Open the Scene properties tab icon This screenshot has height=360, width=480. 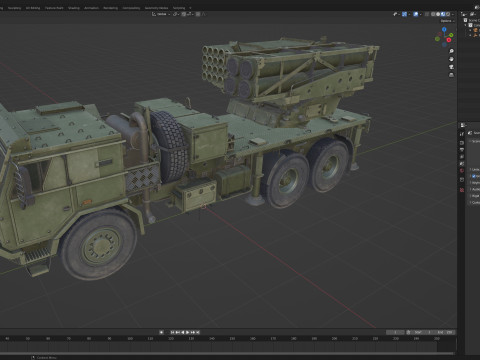(x=462, y=164)
